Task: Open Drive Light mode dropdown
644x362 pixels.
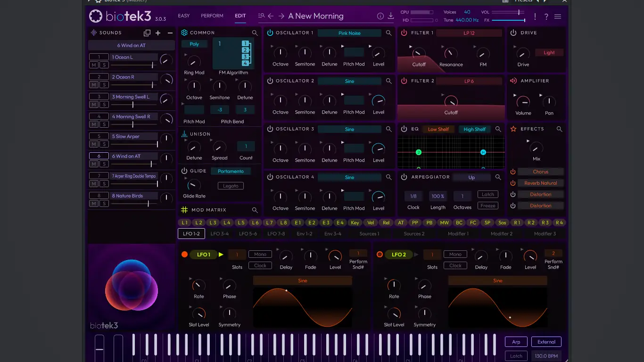Action: [x=549, y=53]
